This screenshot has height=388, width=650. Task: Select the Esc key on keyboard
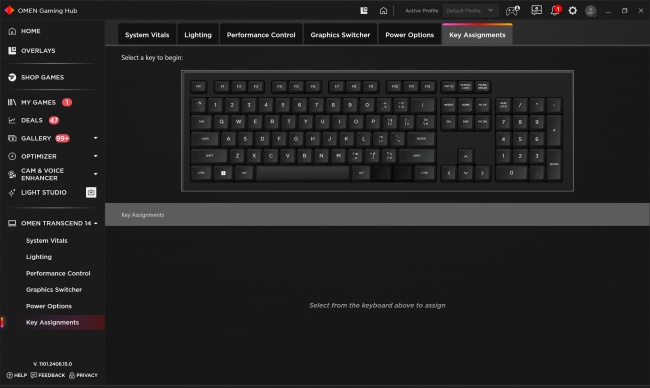[199, 87]
